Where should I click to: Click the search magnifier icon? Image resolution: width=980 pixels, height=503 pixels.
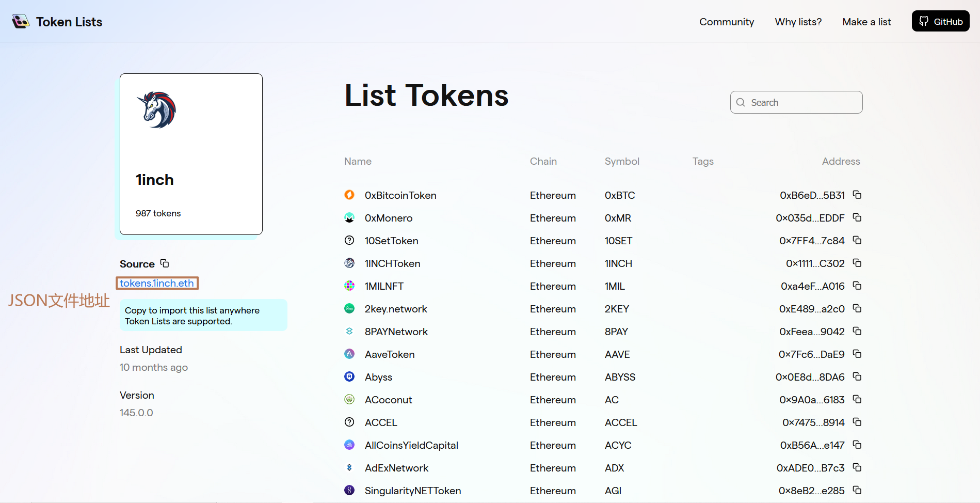pos(741,102)
